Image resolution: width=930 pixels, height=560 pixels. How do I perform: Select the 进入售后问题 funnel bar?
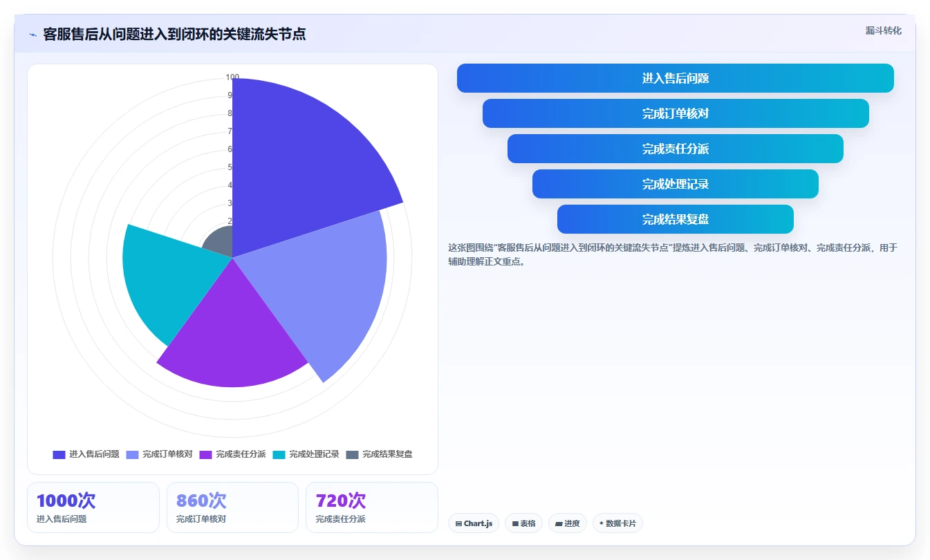click(x=675, y=78)
